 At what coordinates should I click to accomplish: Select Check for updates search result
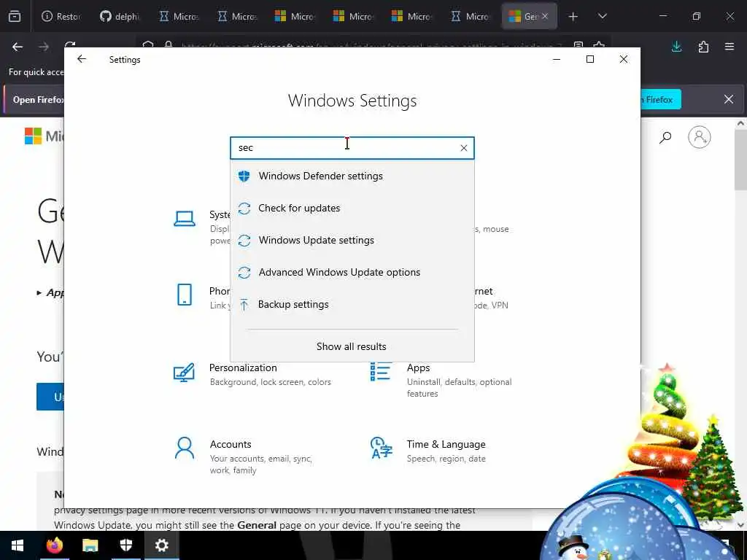pyautogui.click(x=352, y=208)
